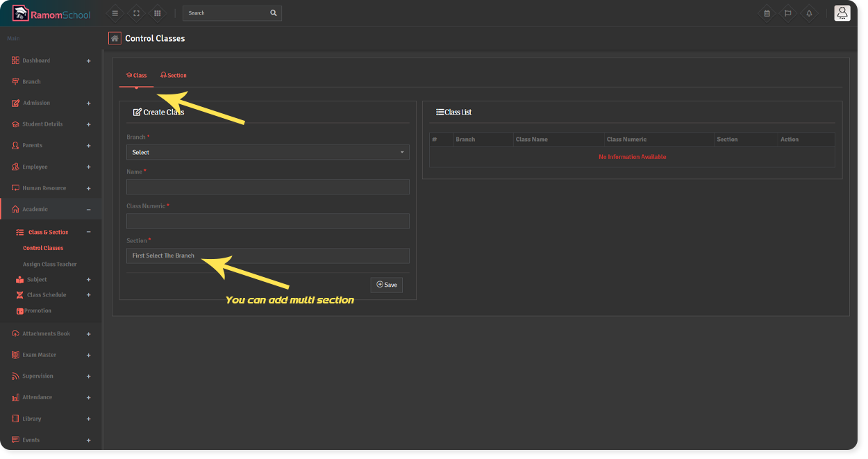This screenshot has width=868, height=459.
Task: Open the notifications bell icon
Action: pyautogui.click(x=809, y=13)
